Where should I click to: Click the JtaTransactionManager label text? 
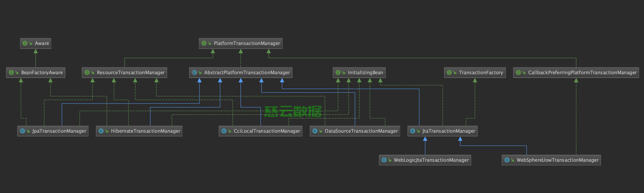click(x=449, y=131)
